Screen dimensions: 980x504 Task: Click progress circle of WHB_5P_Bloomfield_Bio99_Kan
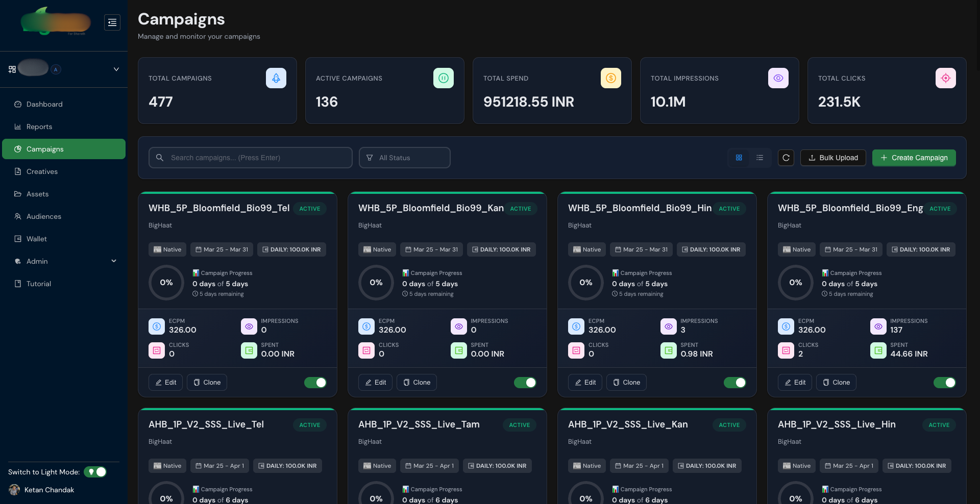click(376, 283)
